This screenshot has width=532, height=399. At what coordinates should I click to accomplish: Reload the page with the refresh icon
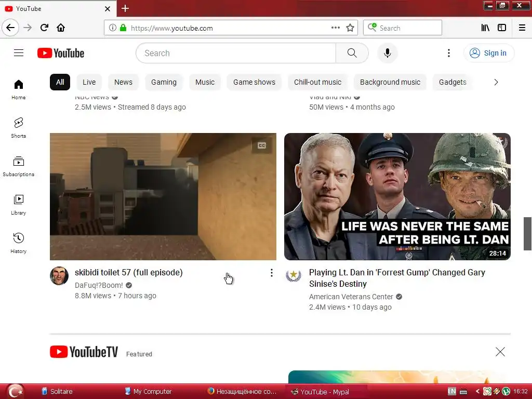pos(44,28)
